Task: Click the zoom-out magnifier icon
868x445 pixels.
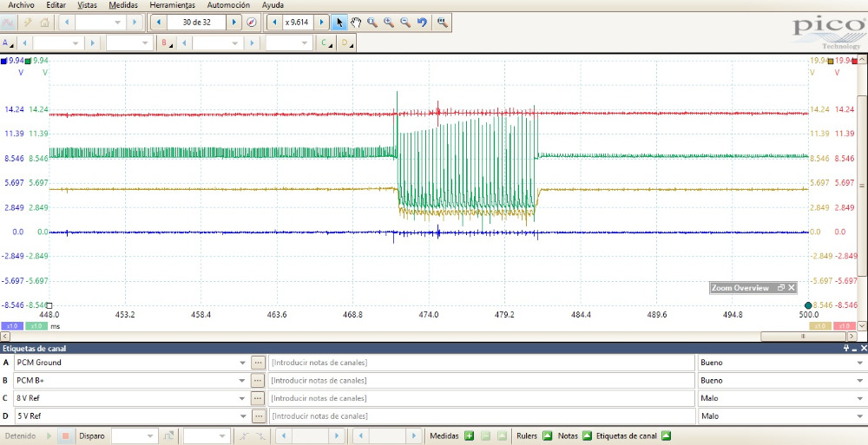Action: click(x=404, y=22)
